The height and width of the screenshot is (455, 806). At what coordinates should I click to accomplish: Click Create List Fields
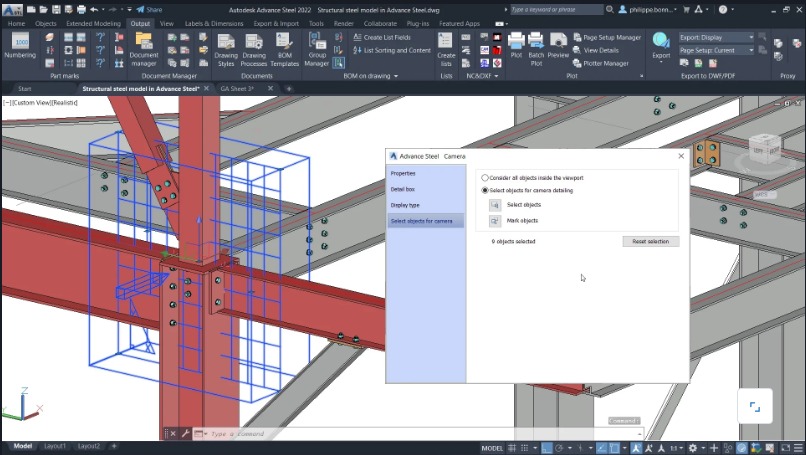pyautogui.click(x=382, y=37)
